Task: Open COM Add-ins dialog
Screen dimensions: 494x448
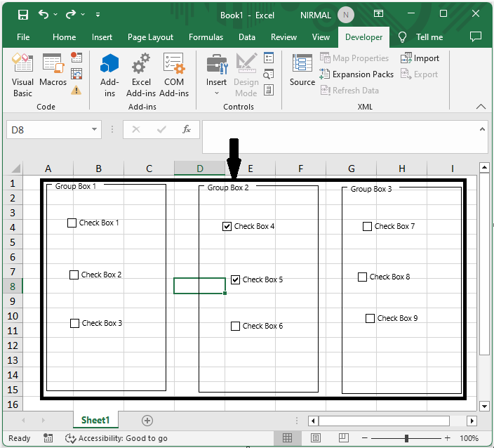Action: 174,75
